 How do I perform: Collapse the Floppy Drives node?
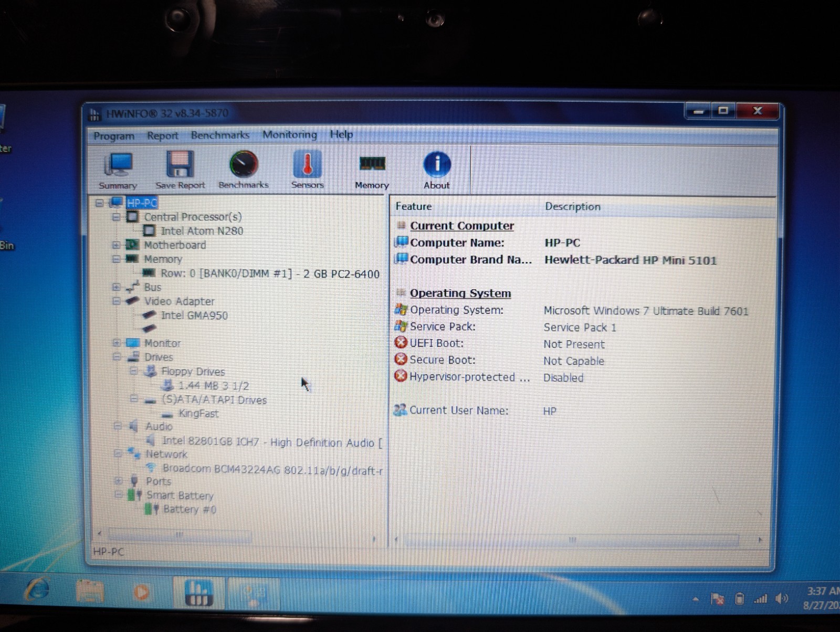(x=134, y=371)
